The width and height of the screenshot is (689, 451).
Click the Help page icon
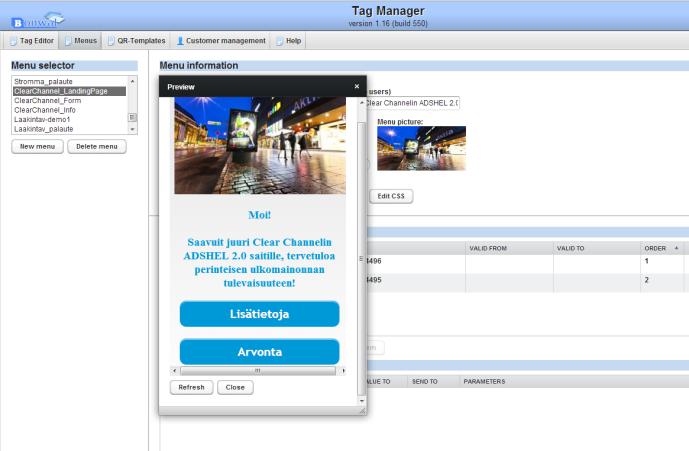(x=279, y=41)
